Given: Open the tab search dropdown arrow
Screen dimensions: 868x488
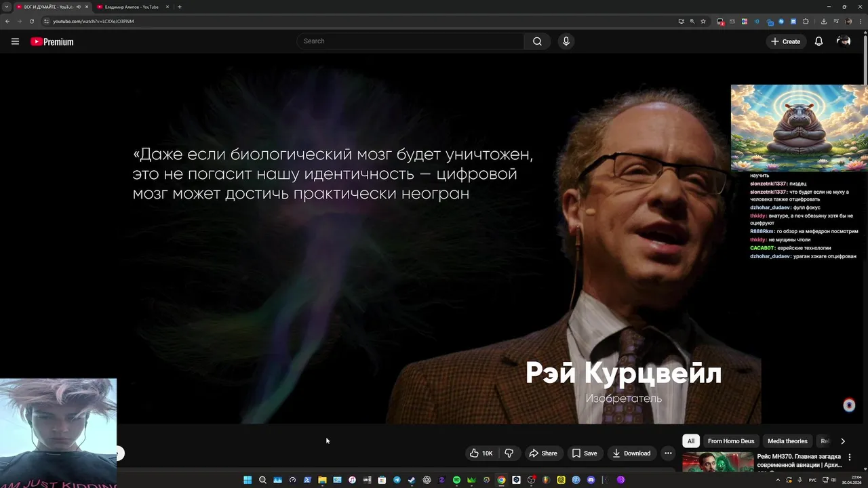Looking at the screenshot, I should tap(6, 7).
